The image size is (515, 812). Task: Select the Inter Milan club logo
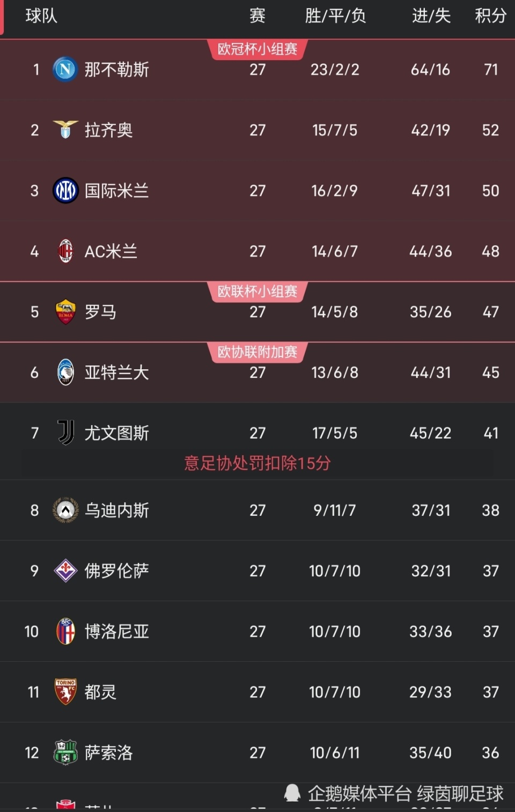click(x=65, y=191)
